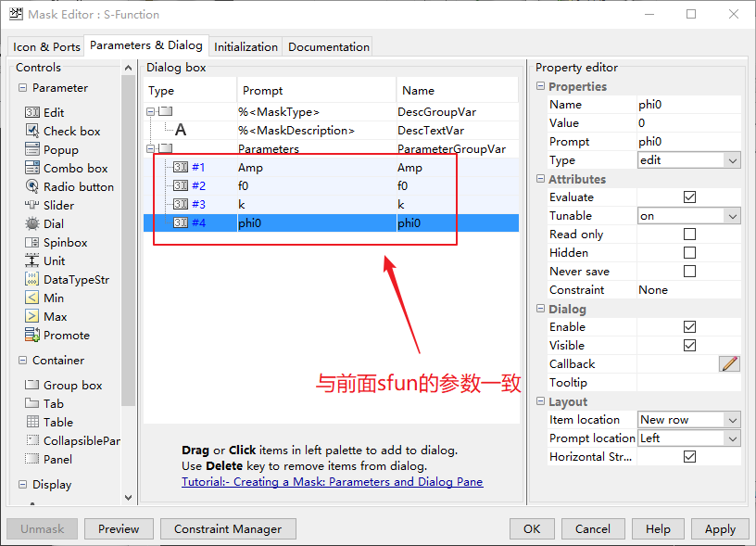Open the Type dropdown showing edit
This screenshot has height=546, width=756.
pos(689,160)
